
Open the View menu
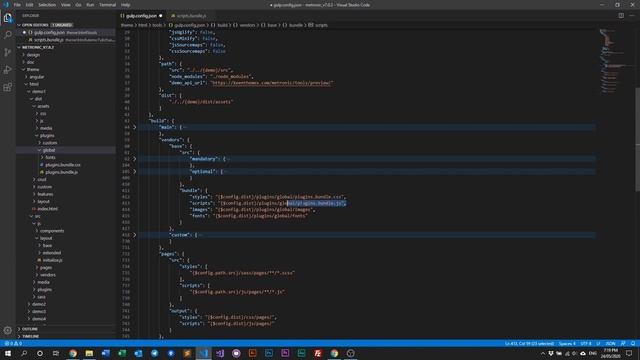[x=66, y=5]
